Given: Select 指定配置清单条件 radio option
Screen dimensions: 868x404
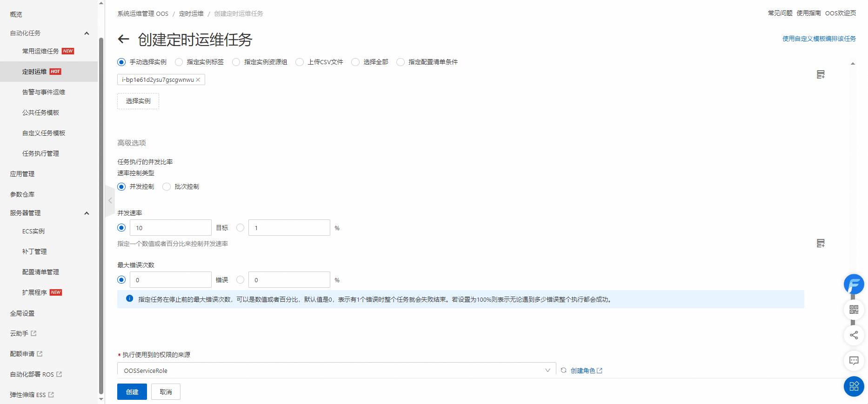Looking at the screenshot, I should tap(401, 62).
